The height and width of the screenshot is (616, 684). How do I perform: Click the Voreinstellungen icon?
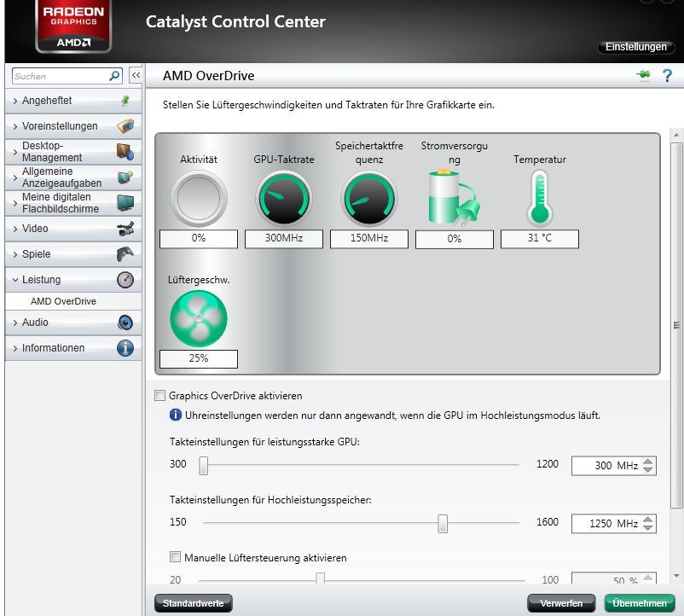click(125, 126)
